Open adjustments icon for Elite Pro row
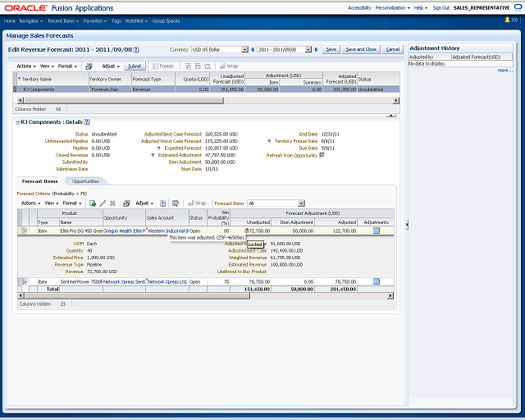The height and width of the screenshot is (420, 525). point(377,231)
